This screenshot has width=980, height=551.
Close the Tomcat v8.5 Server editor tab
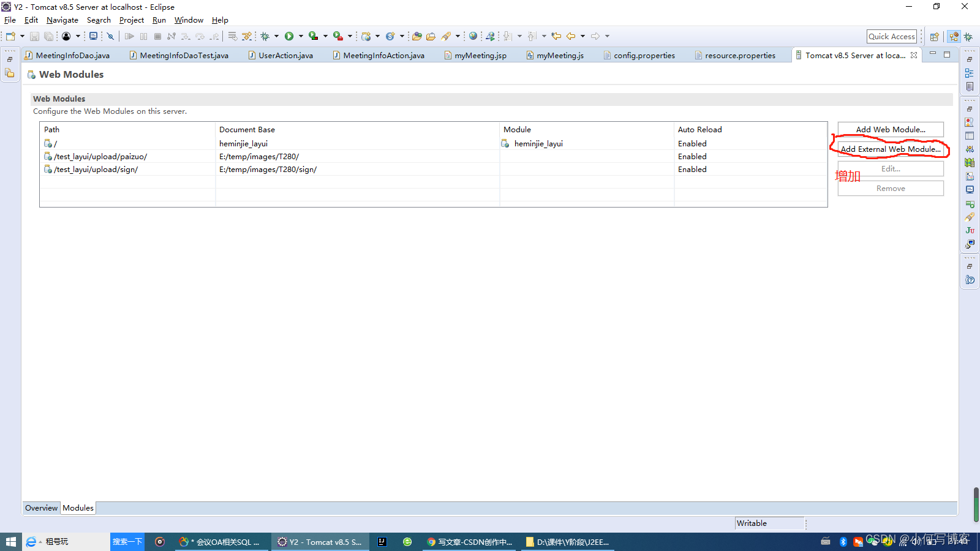914,55
